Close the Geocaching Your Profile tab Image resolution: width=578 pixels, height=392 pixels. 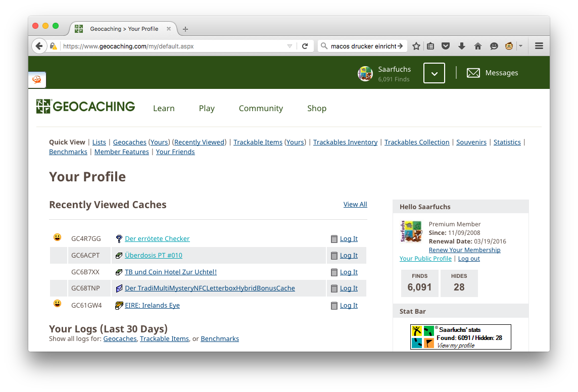[x=168, y=29]
